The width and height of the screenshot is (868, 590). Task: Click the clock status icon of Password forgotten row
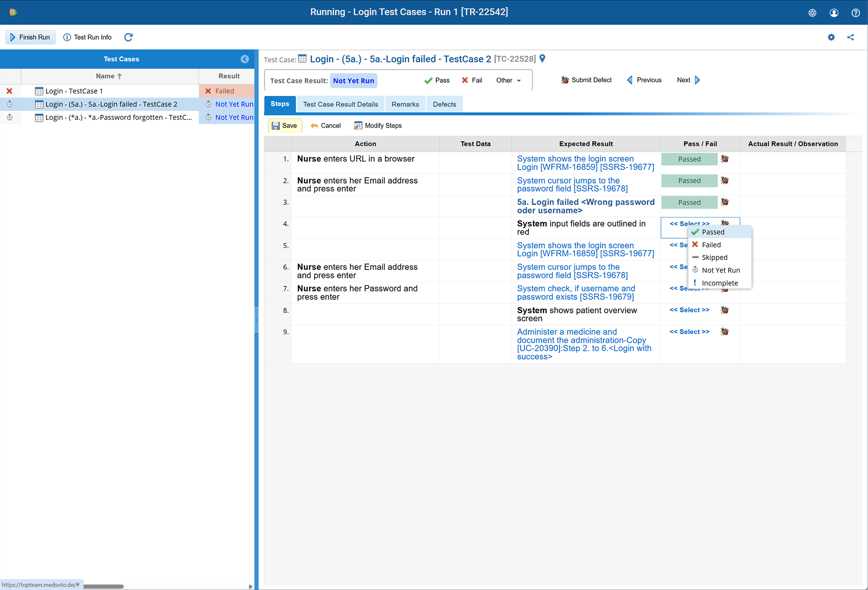click(9, 117)
